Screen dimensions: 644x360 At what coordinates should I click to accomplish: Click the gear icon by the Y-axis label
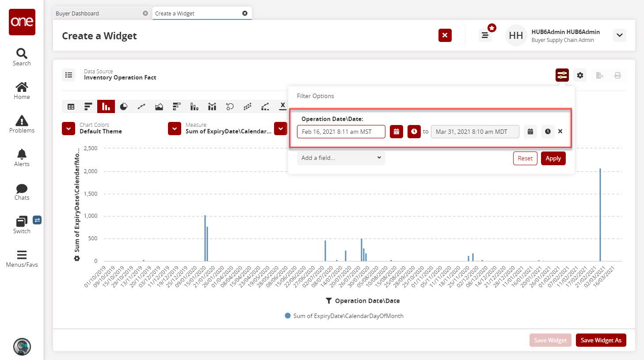click(x=77, y=258)
